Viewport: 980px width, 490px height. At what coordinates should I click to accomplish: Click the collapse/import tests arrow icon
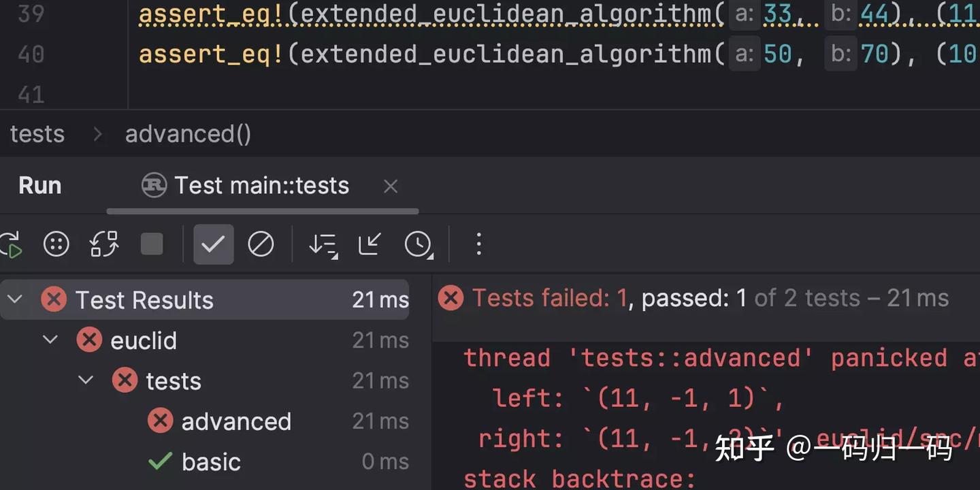[370, 244]
